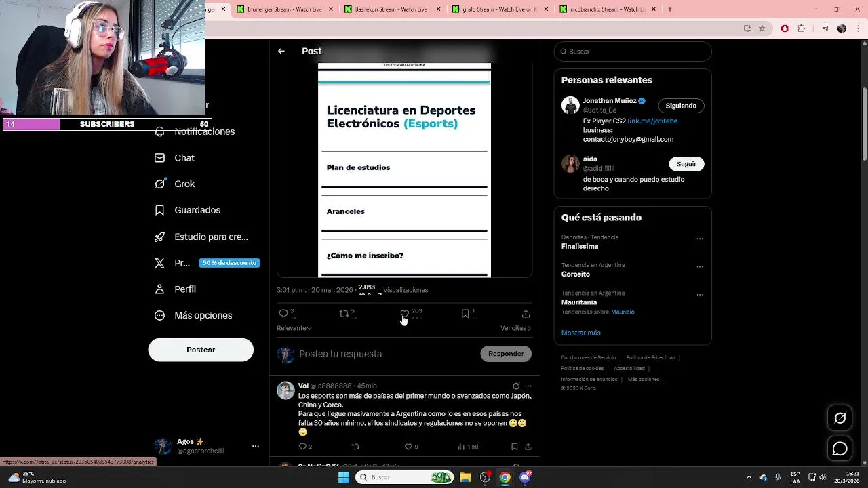Open Grok from the sidebar
The height and width of the screenshot is (488, 868).
pyautogui.click(x=175, y=184)
